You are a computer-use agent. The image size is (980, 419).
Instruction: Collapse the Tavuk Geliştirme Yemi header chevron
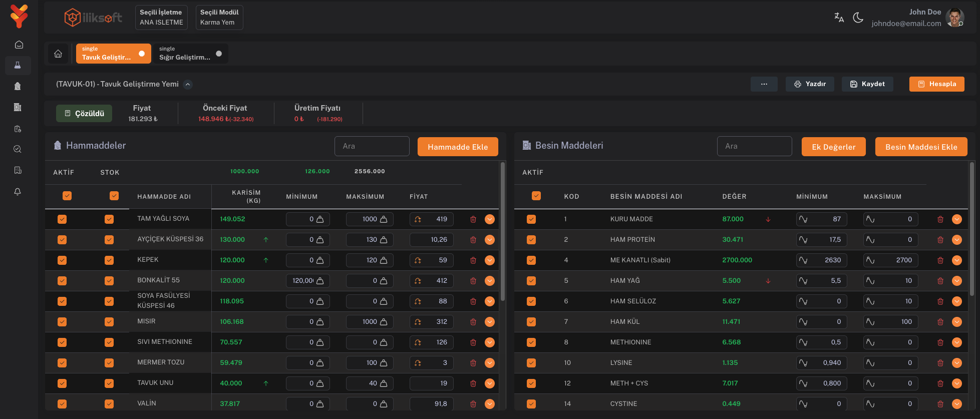(x=188, y=84)
